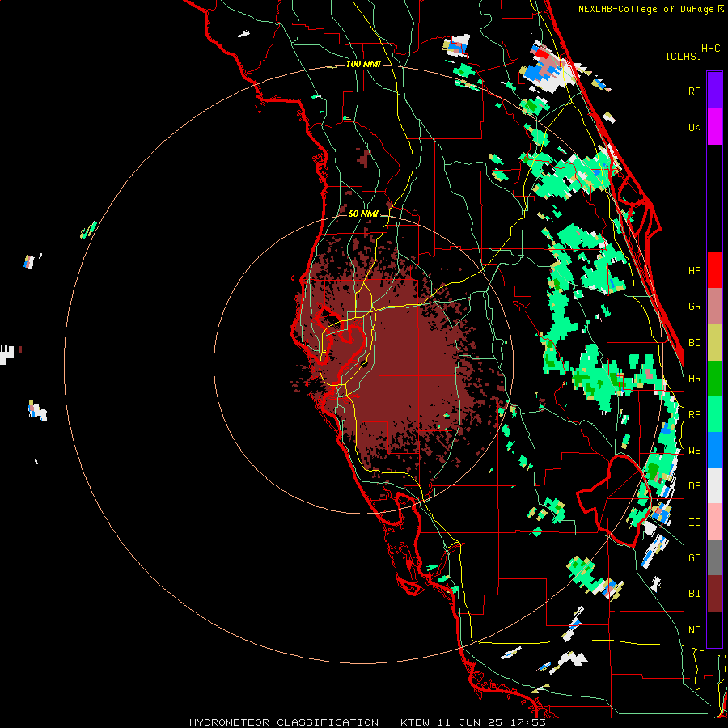Click the BI legend label

tap(694, 594)
